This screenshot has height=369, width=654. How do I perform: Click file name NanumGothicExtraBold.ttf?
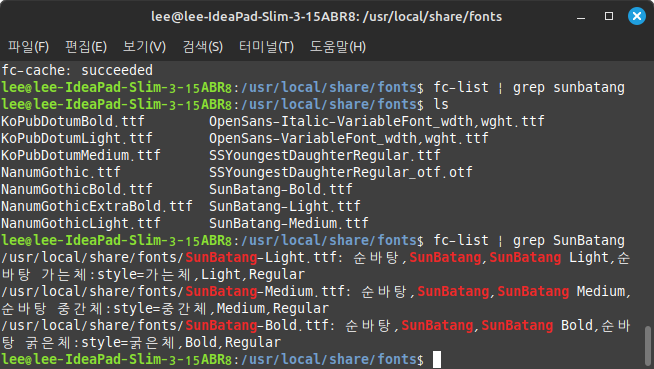pyautogui.click(x=97, y=206)
